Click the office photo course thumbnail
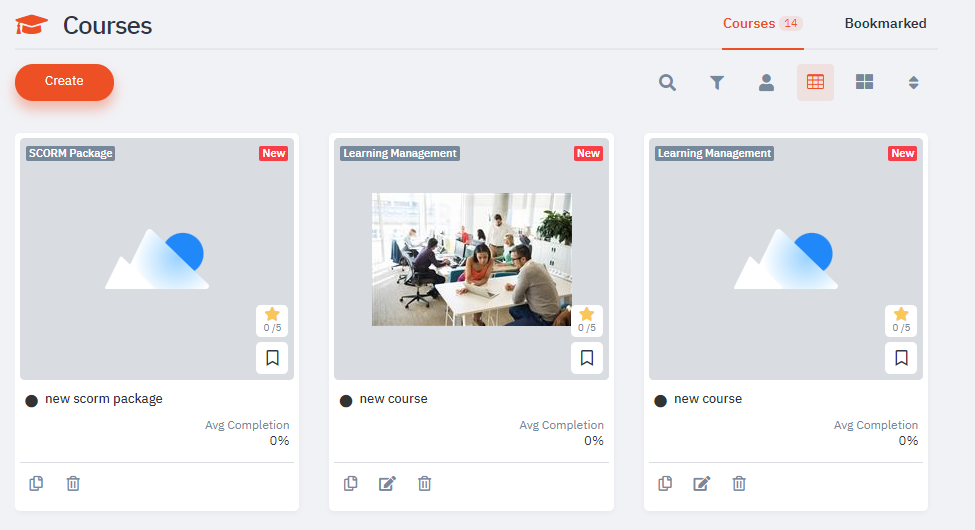The image size is (975, 530). coord(471,259)
